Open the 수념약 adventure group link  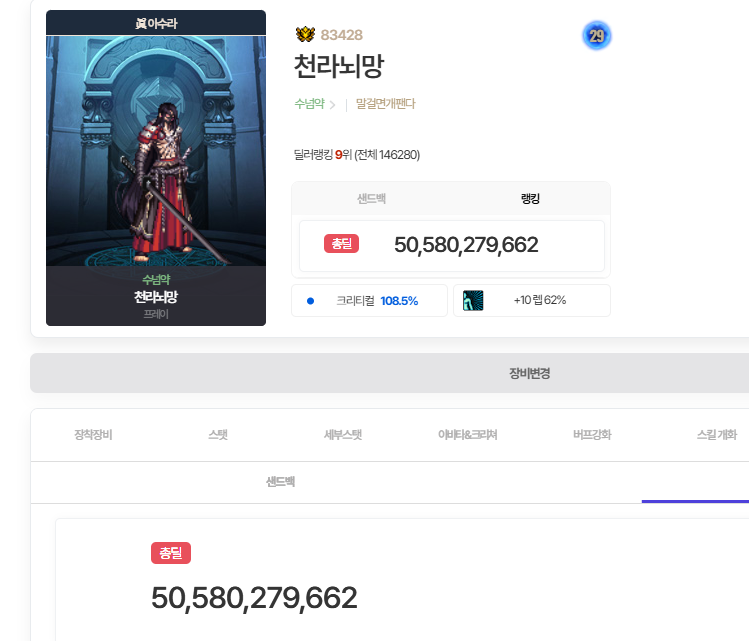click(309, 104)
